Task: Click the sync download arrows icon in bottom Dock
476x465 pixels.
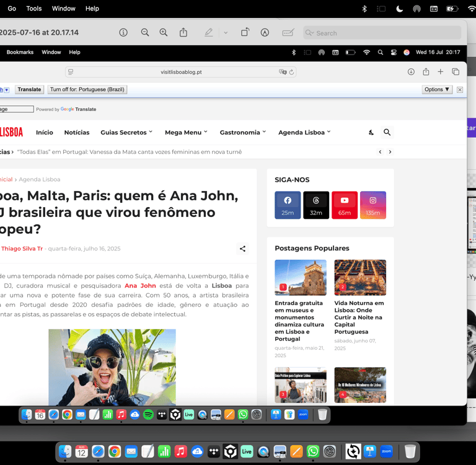Action: 353,451
